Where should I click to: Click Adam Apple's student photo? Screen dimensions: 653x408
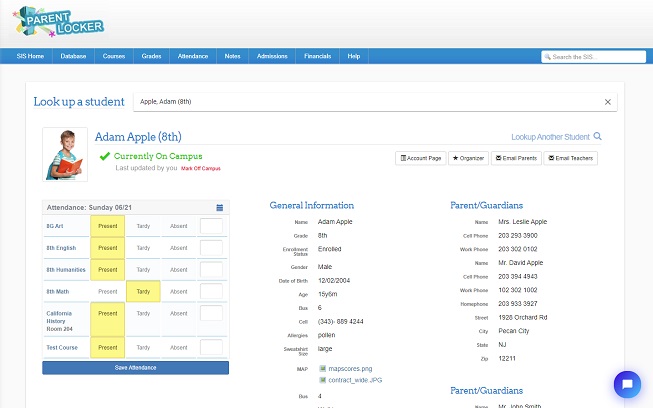point(65,155)
